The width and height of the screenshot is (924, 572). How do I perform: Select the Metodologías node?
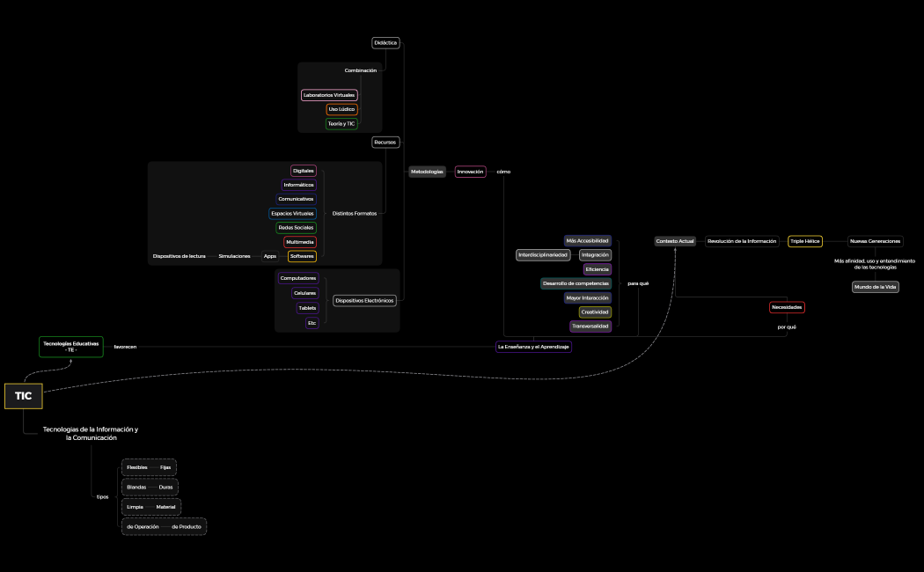(427, 172)
